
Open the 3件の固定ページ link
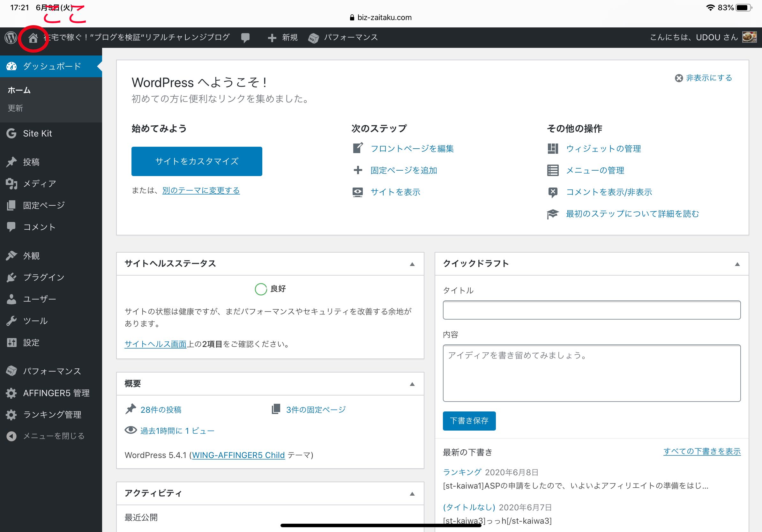pyautogui.click(x=316, y=410)
